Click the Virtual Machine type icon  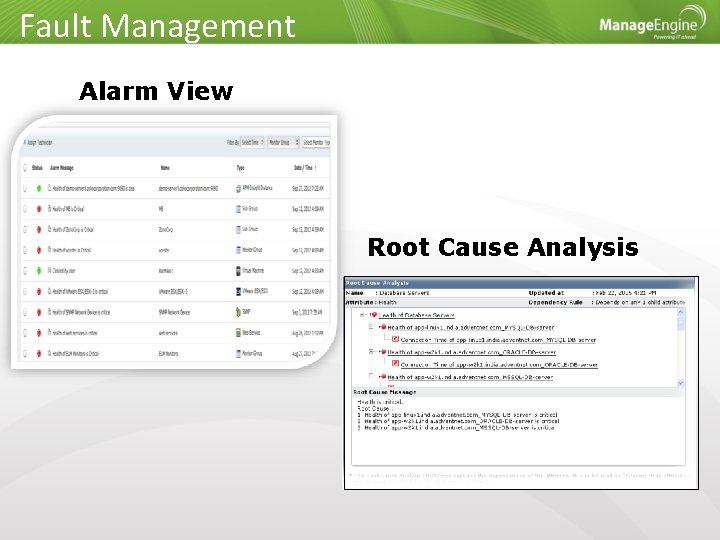coord(238,271)
